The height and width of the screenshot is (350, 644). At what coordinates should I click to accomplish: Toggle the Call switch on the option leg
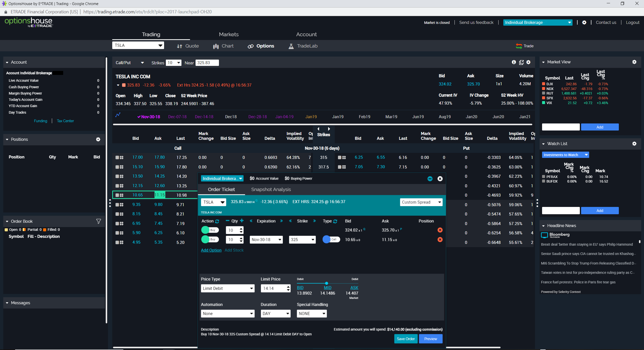click(x=331, y=239)
